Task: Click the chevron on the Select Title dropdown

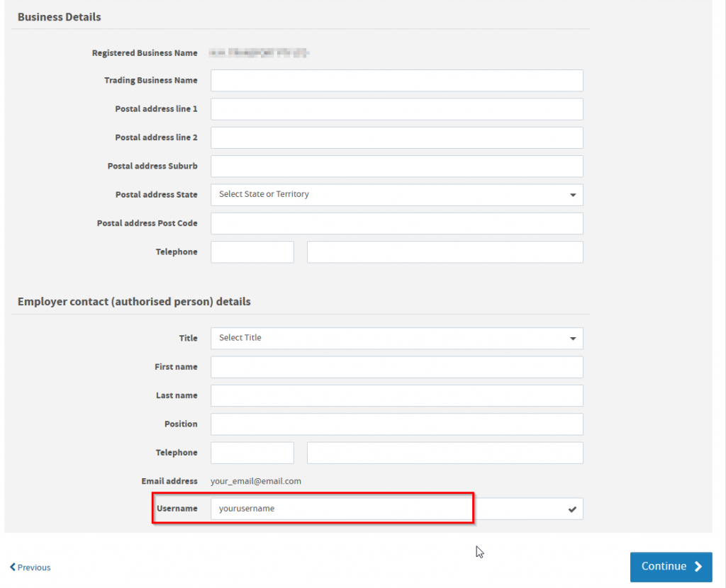Action: click(x=571, y=338)
